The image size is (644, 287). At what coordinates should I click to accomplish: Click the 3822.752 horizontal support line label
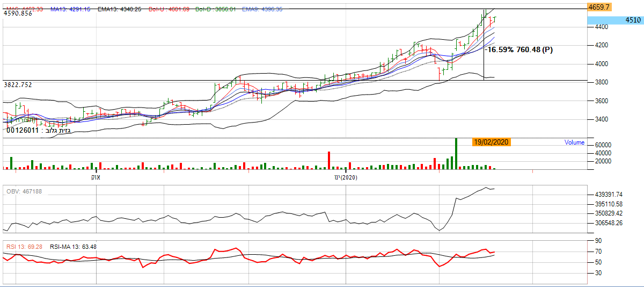point(18,85)
